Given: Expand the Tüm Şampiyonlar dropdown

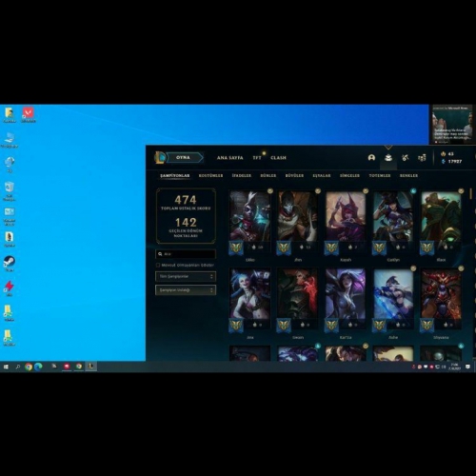Looking at the screenshot, I should pyautogui.click(x=186, y=276).
